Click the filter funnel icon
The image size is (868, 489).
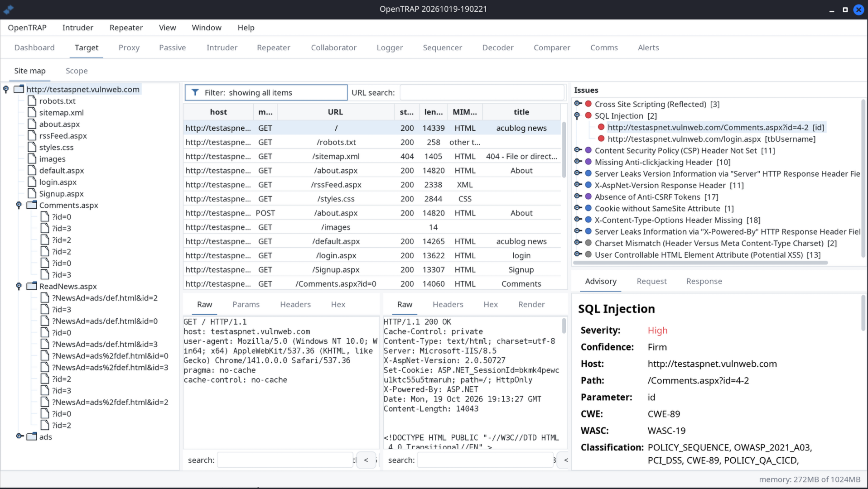click(x=195, y=92)
